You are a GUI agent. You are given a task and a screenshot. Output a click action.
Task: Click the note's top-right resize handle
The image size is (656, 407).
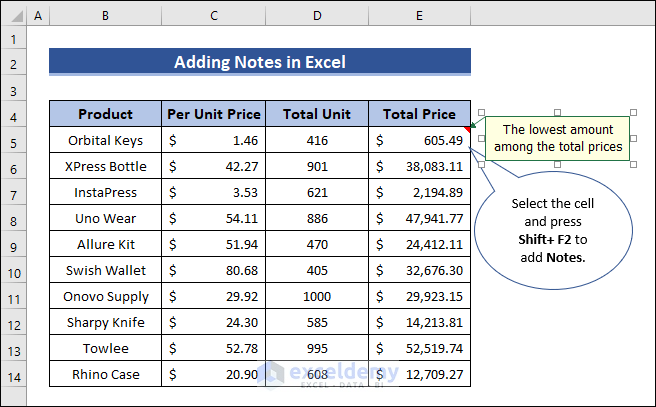pos(634,112)
